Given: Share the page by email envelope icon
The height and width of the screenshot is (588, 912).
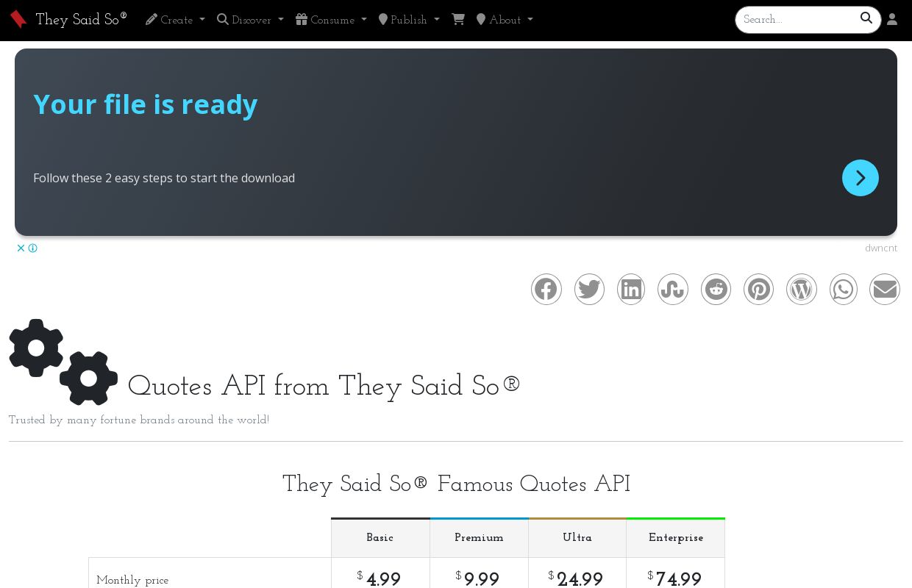Looking at the screenshot, I should pos(885,290).
